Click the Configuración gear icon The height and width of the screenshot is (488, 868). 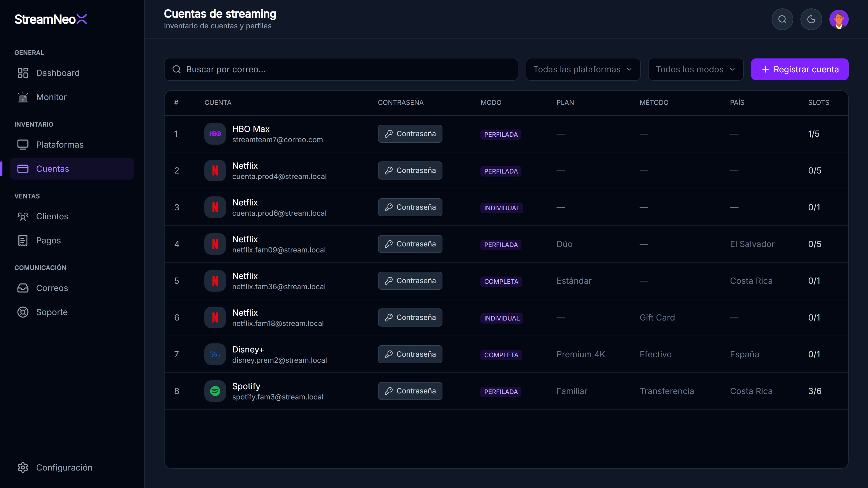pyautogui.click(x=23, y=468)
